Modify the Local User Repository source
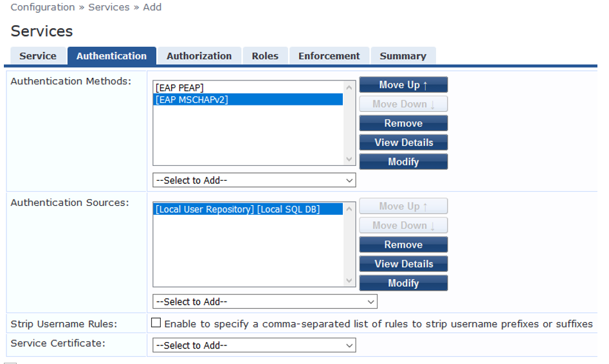 click(x=403, y=284)
